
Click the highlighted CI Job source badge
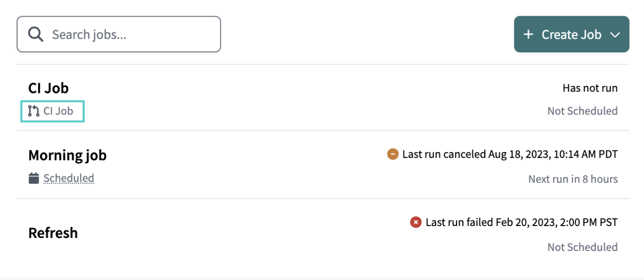[52, 111]
